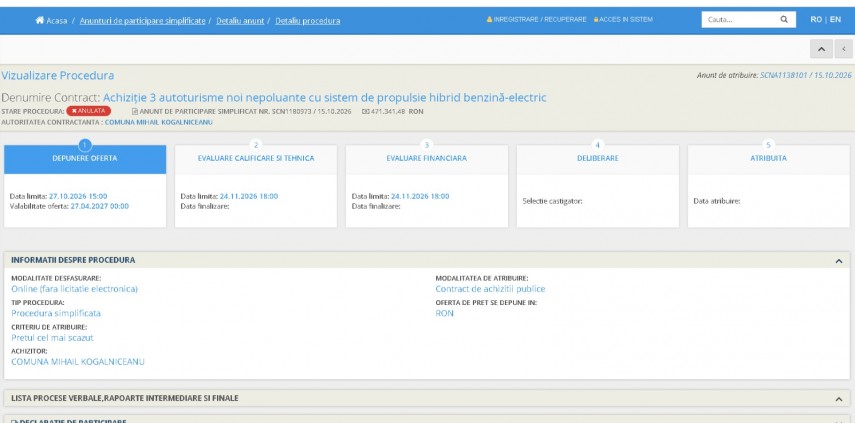The height and width of the screenshot is (423, 855).
Task: Click Selectie castigator label
Action: point(552,201)
